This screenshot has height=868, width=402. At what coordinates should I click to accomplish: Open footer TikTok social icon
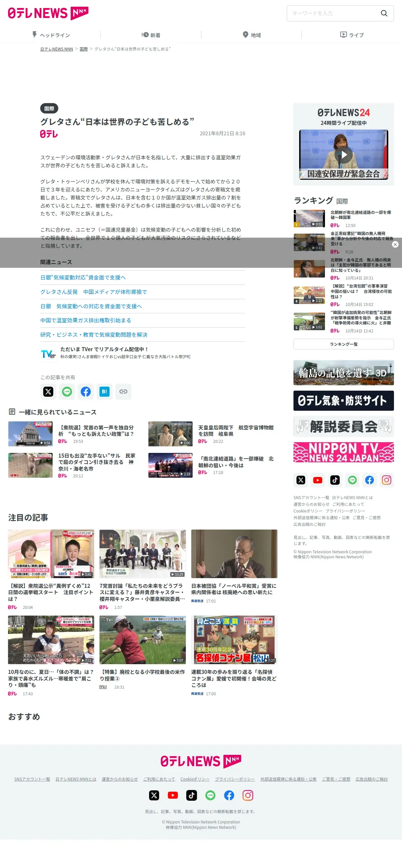click(192, 795)
